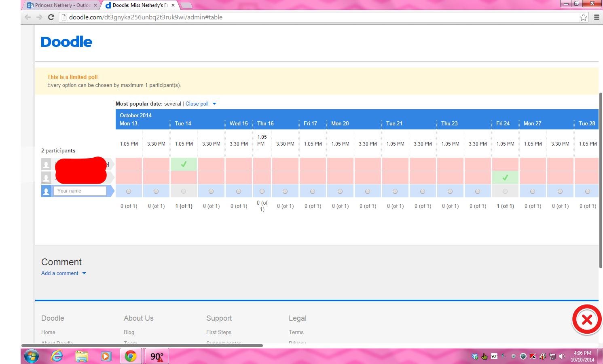Image resolution: width=603 pixels, height=364 pixels.
Task: Click the green hand tray icon
Action: pos(485,356)
